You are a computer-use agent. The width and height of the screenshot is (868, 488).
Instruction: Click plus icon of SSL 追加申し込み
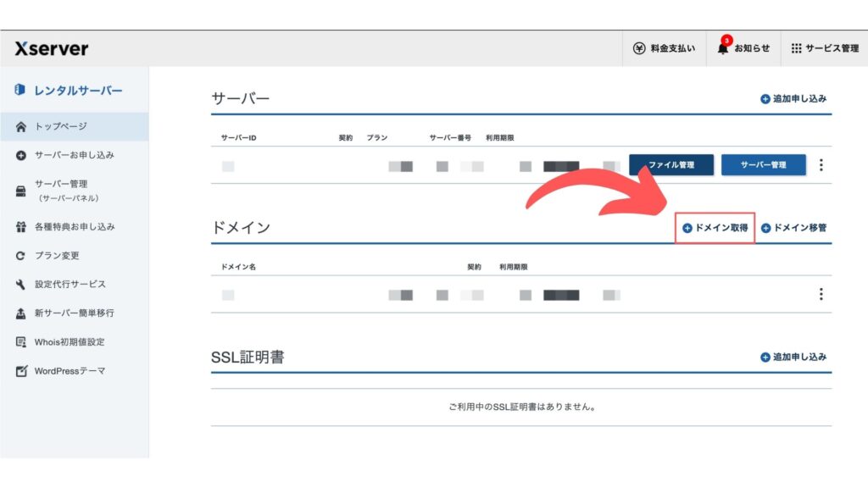click(x=765, y=358)
